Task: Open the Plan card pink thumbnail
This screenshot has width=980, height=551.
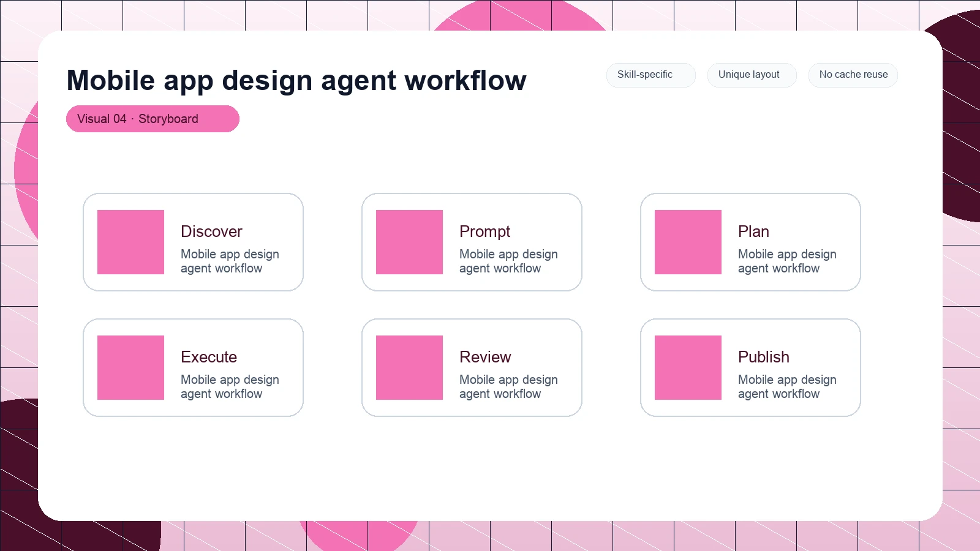Action: [688, 242]
